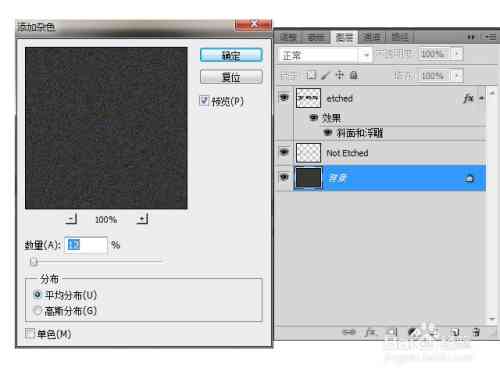
Task: Click the opacity 100% value field
Action: click(x=436, y=54)
